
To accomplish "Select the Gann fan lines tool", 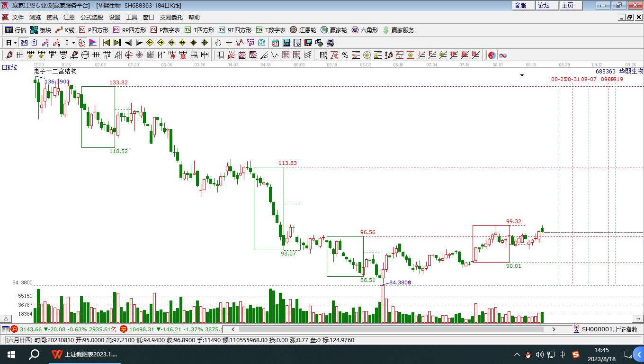I will [232, 55].
